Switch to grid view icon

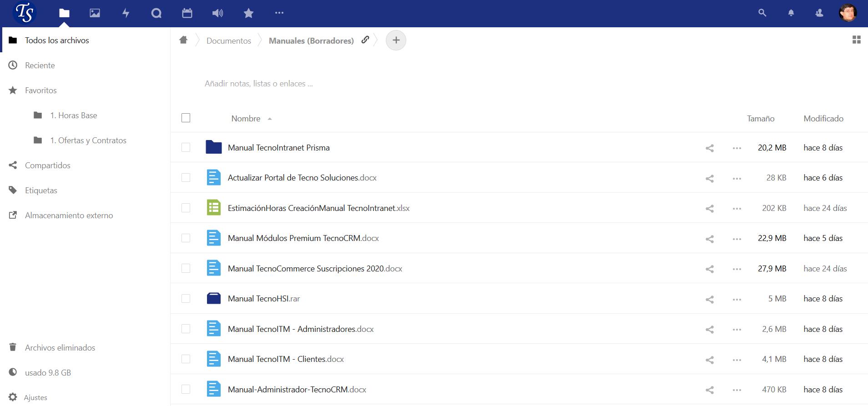coord(856,40)
